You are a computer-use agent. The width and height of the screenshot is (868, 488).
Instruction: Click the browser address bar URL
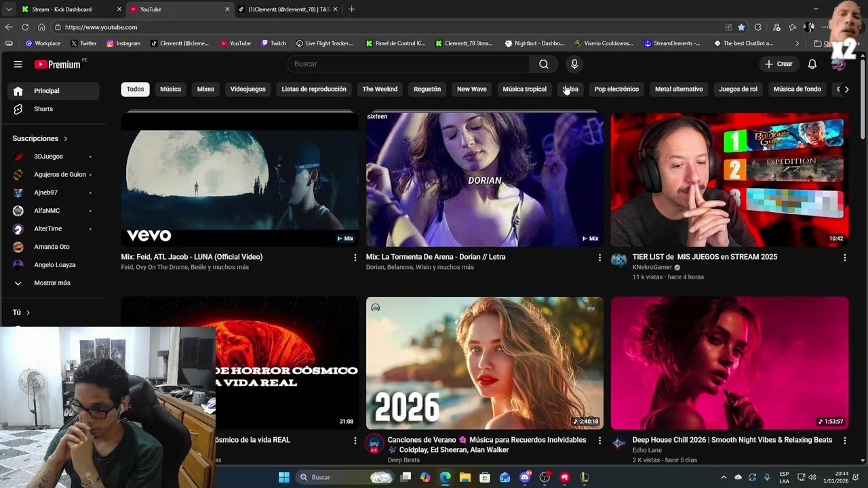pos(101,27)
